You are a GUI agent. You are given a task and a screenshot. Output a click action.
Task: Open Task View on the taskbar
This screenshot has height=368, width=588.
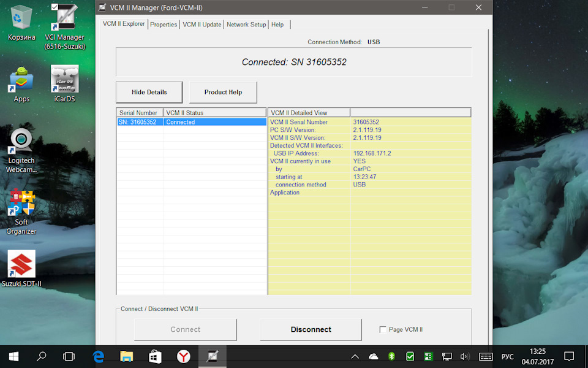(69, 356)
